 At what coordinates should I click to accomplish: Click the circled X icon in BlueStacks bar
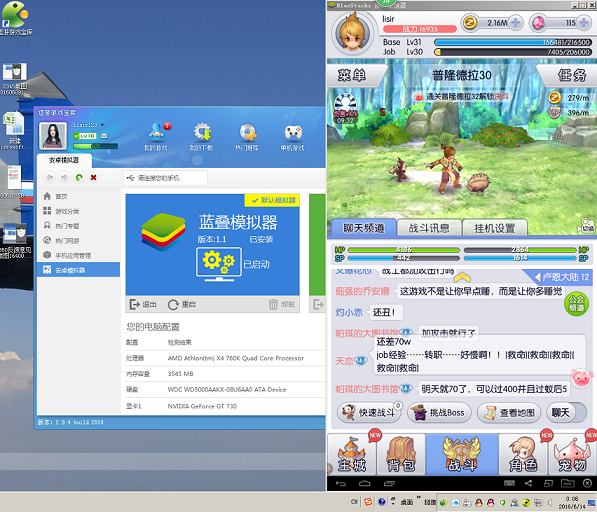coord(587,483)
